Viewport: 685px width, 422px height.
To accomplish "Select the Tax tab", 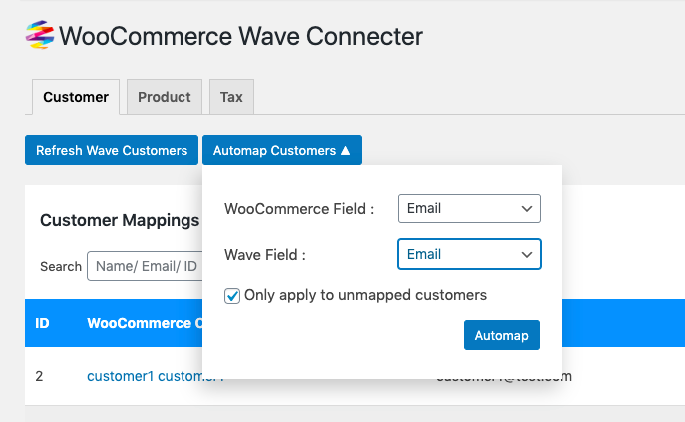I will [231, 97].
